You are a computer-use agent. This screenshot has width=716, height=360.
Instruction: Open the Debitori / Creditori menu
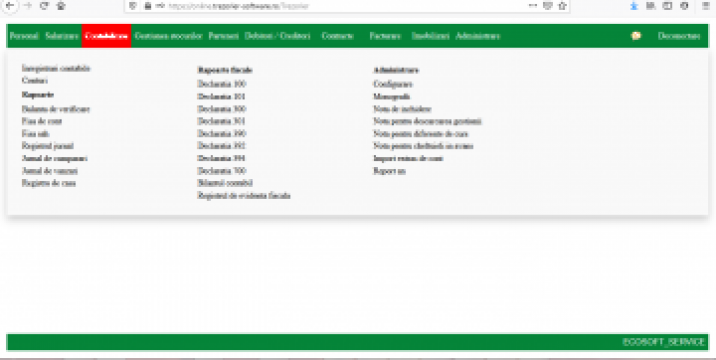click(x=278, y=36)
